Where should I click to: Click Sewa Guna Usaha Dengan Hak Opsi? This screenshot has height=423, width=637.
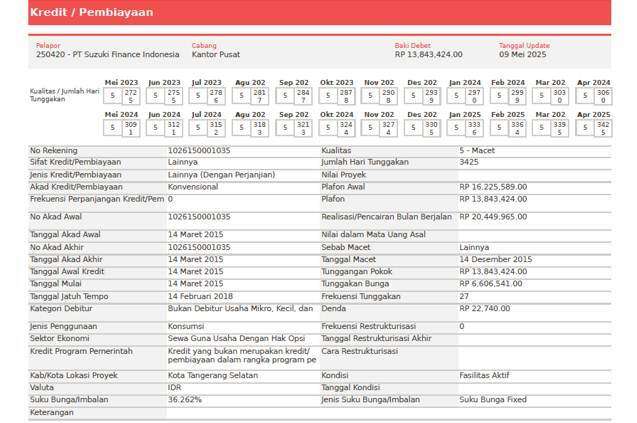(236, 338)
